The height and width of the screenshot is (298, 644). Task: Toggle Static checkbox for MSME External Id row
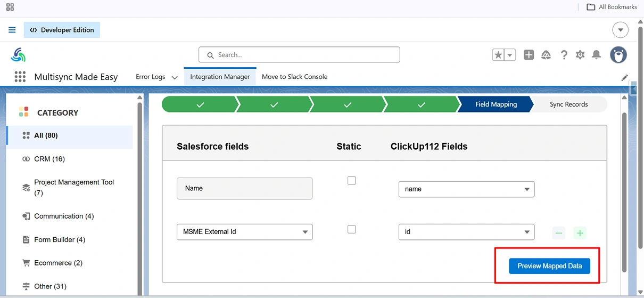(351, 229)
